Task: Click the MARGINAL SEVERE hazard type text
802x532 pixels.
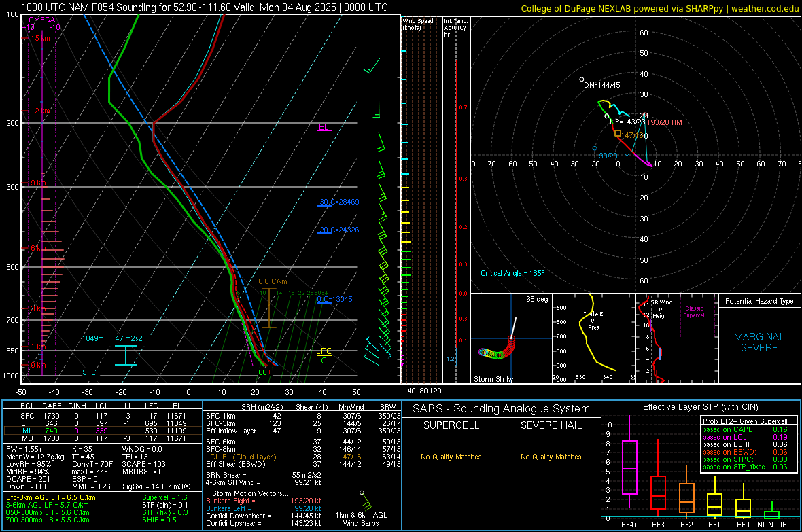Action: click(759, 342)
